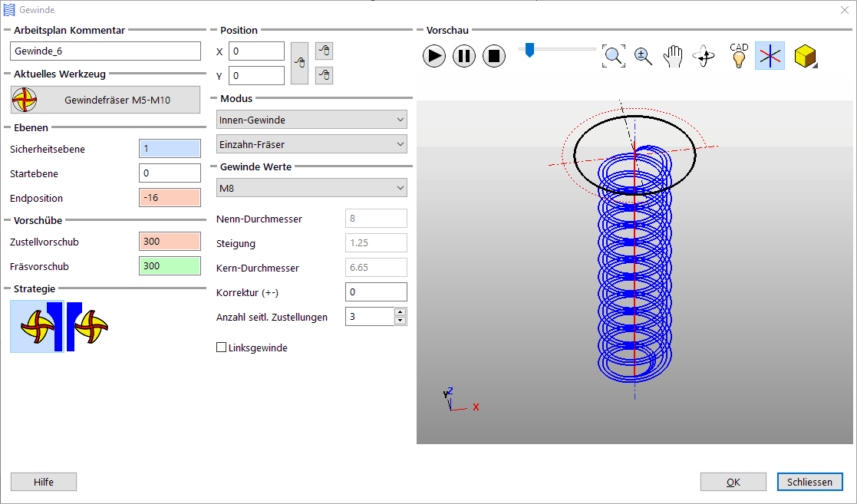Select the left milling strategy icon
This screenshot has height=504, width=857.
pos(37,326)
